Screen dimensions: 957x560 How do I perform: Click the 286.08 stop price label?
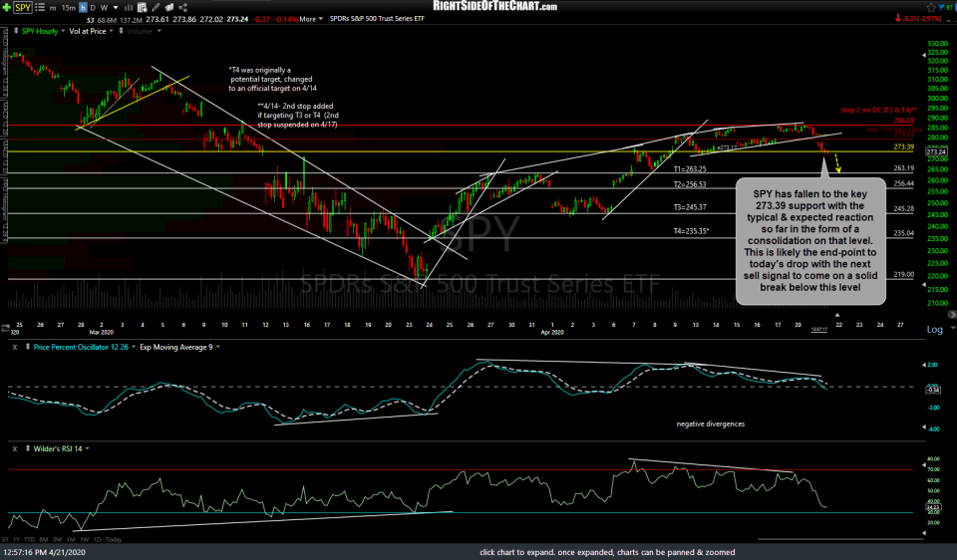coord(904,121)
